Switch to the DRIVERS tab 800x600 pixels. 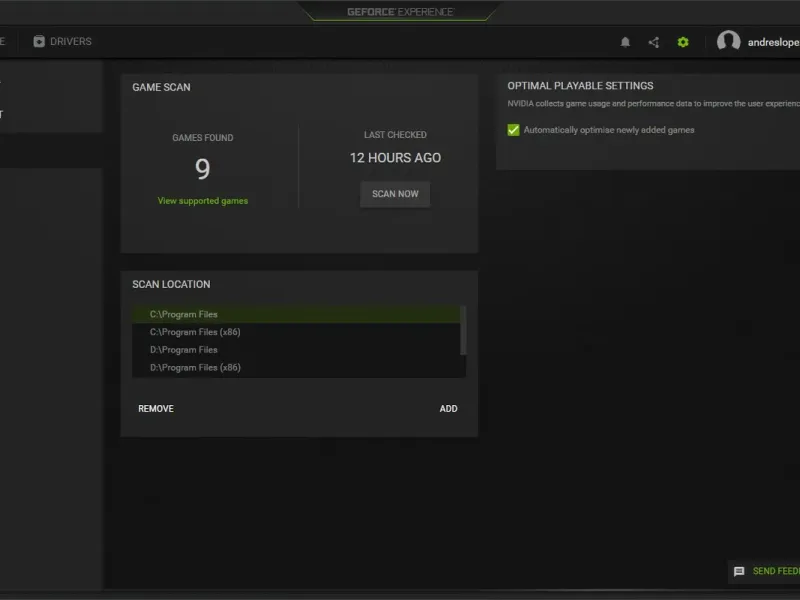click(x=63, y=41)
